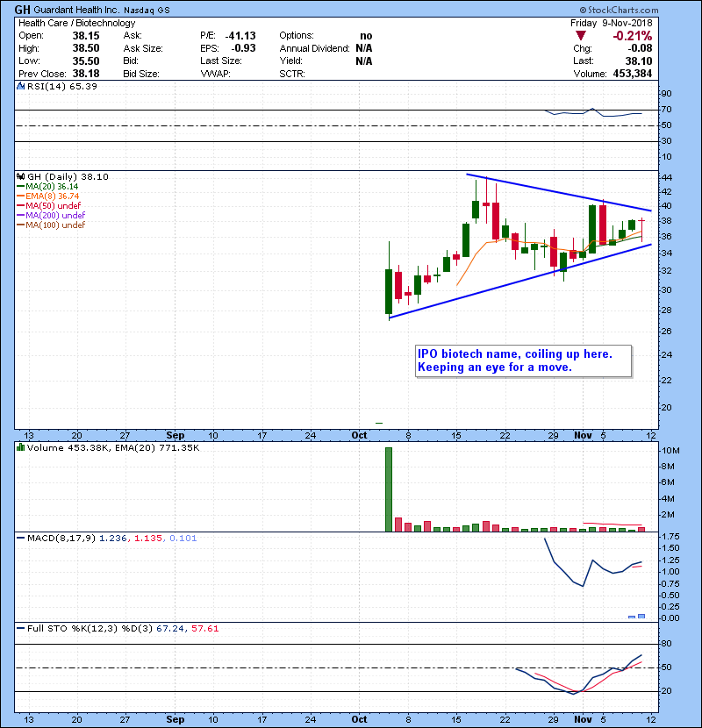This screenshot has width=702, height=728.
Task: Click the RSI indicator icon
Action: tap(20, 86)
